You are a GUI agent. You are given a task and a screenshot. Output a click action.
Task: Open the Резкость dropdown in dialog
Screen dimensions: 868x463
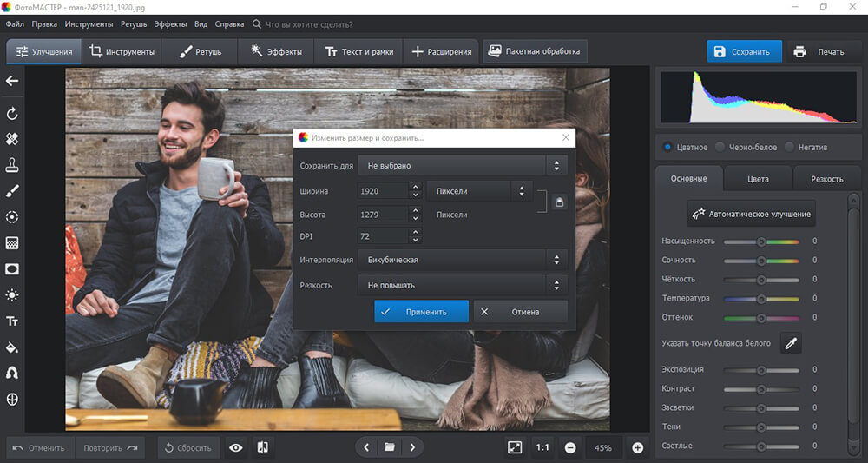coord(463,285)
